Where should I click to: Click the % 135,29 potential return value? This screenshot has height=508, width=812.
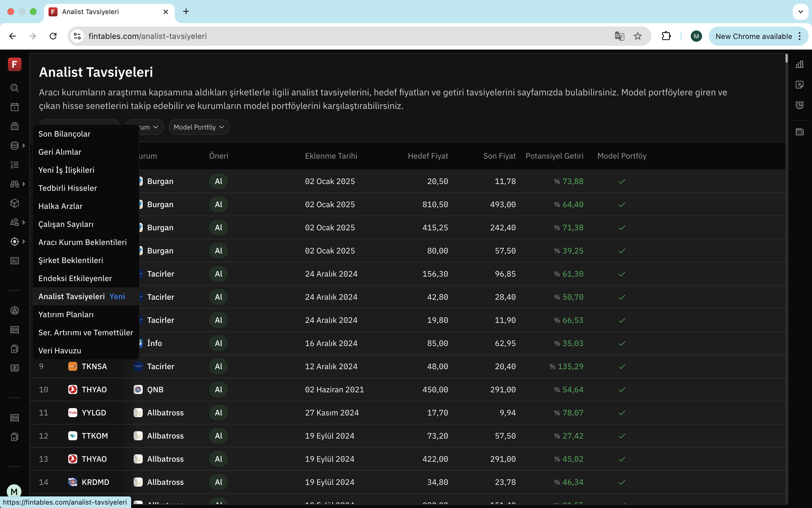[x=566, y=367]
